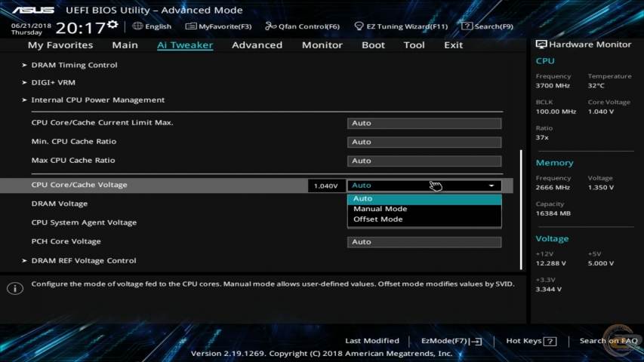
Task: Click +12V reading 12.288 V
Action: click(551, 263)
